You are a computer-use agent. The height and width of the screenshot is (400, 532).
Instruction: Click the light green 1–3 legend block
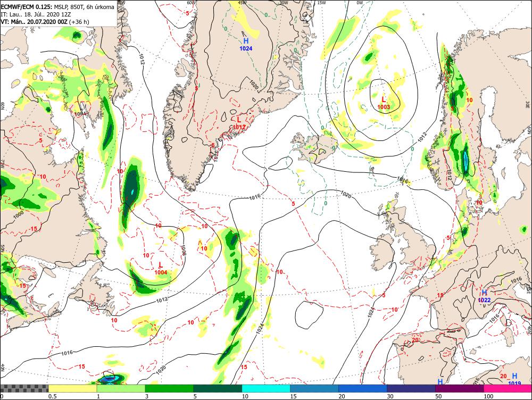tap(121, 388)
